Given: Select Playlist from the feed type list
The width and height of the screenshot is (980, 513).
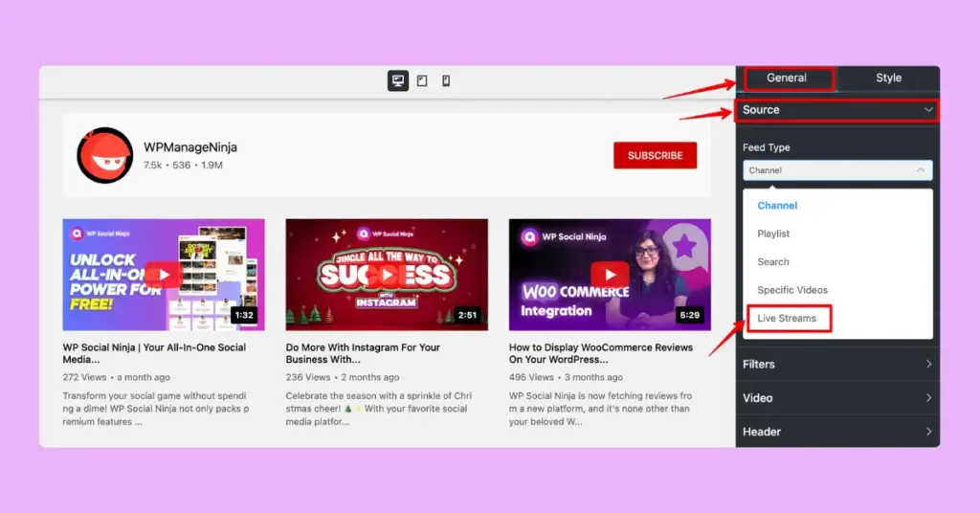Looking at the screenshot, I should pos(773,234).
